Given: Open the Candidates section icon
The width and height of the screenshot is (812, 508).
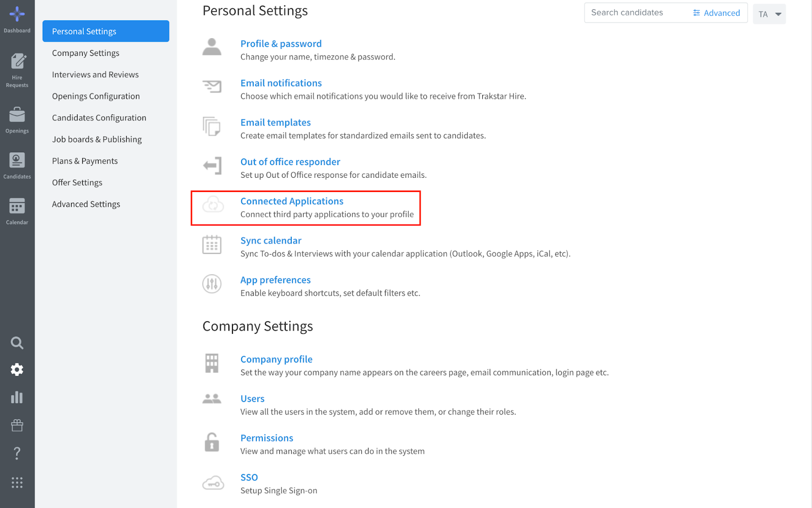Looking at the screenshot, I should 17,166.
